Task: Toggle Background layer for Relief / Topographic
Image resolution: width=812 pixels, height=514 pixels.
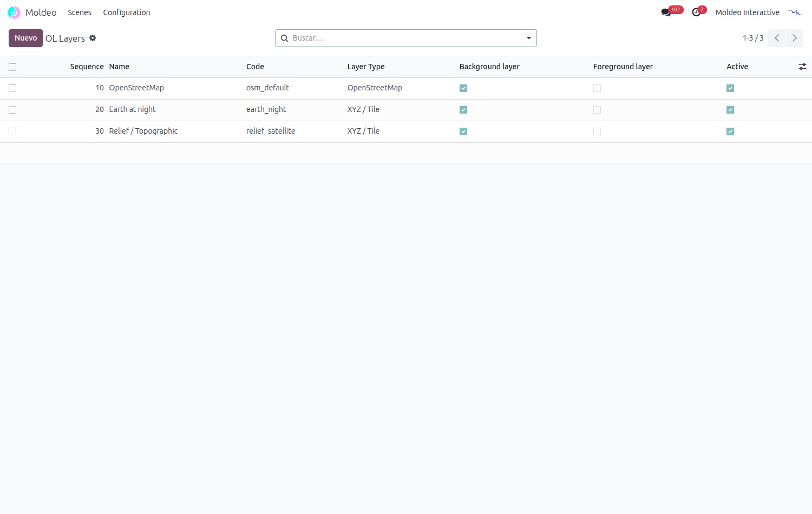Action: pos(463,131)
